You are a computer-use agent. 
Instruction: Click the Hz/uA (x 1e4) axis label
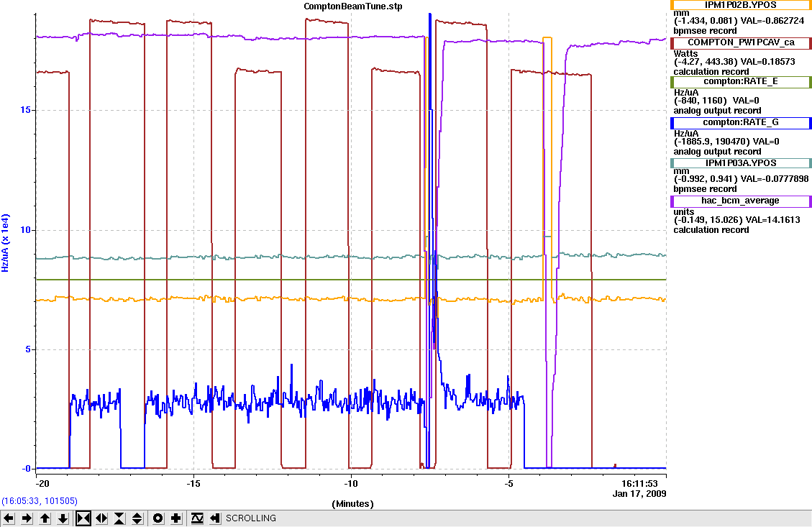tap(5, 243)
